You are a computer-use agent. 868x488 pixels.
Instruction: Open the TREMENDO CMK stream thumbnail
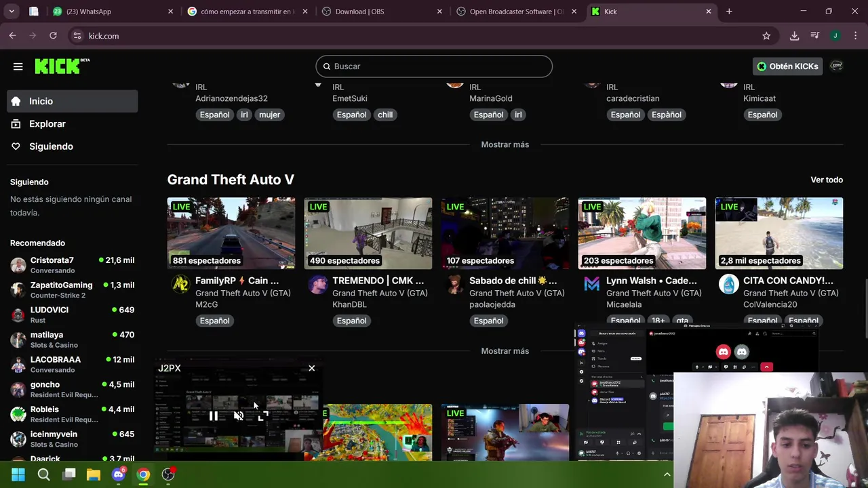(368, 233)
